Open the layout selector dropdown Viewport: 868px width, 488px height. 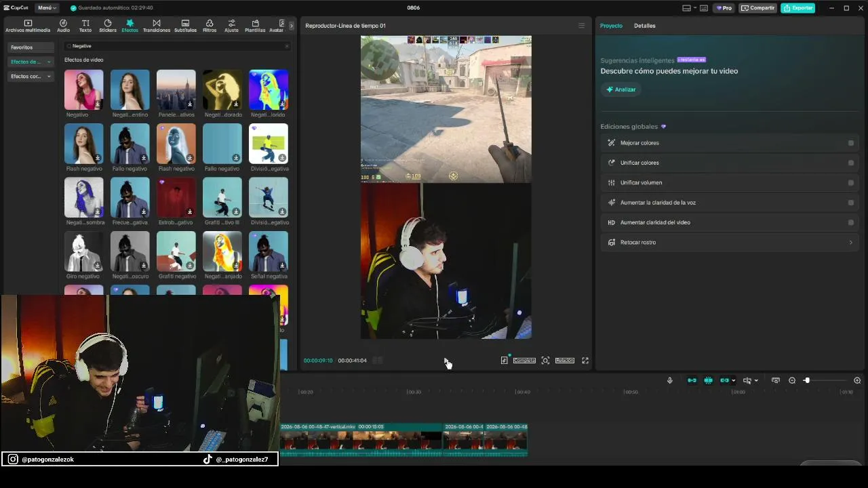pos(689,8)
